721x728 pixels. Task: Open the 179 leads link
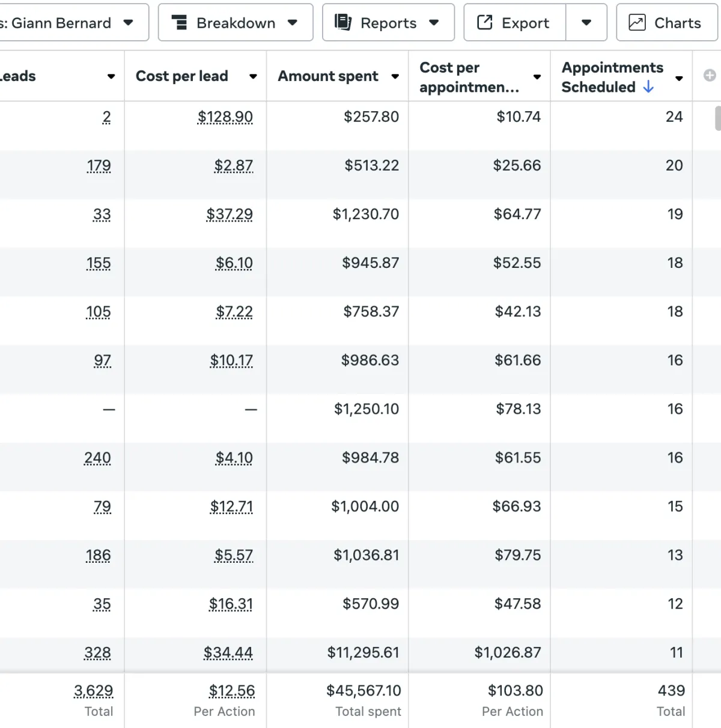(99, 166)
